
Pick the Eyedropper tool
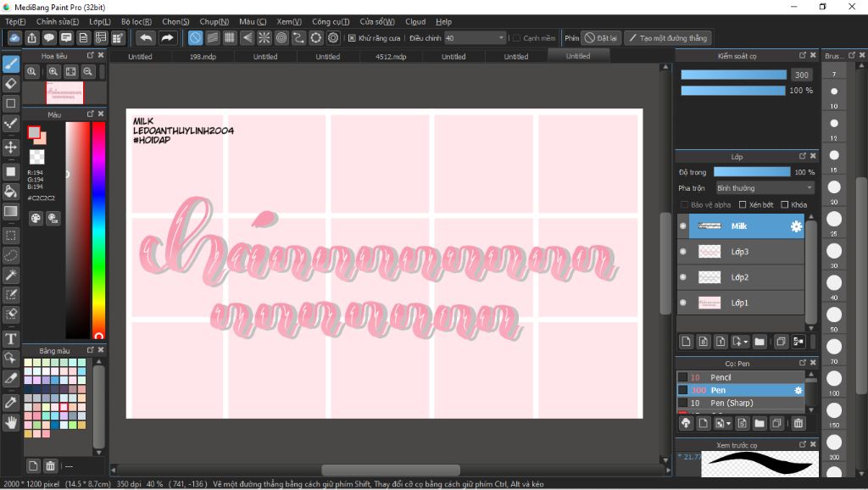pyautogui.click(x=10, y=403)
